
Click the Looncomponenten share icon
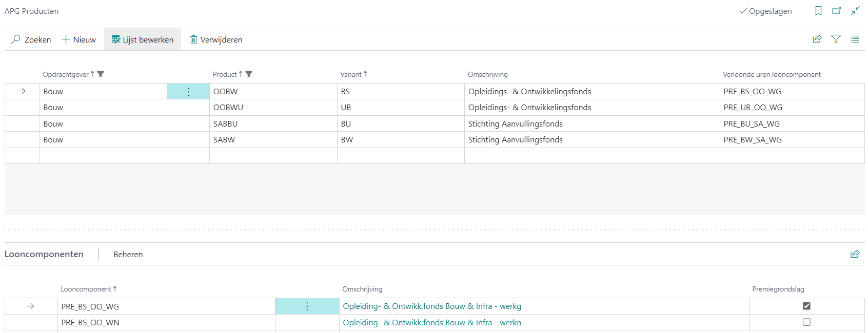point(855,254)
